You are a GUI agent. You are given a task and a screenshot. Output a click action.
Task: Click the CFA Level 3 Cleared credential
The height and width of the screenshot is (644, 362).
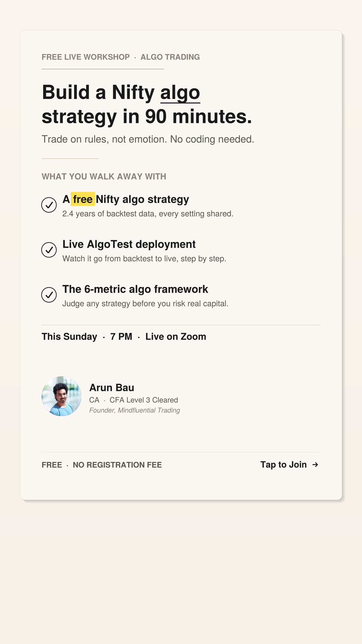click(144, 400)
